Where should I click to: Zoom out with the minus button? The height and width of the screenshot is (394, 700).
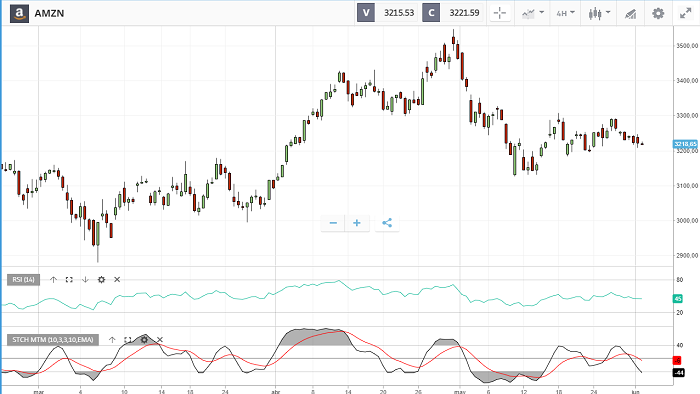[x=333, y=223]
